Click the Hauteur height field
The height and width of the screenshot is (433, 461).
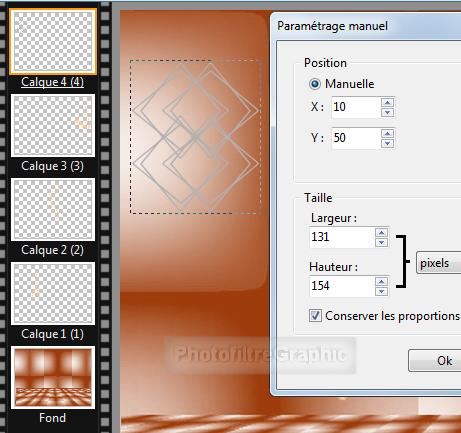pyautogui.click(x=342, y=286)
